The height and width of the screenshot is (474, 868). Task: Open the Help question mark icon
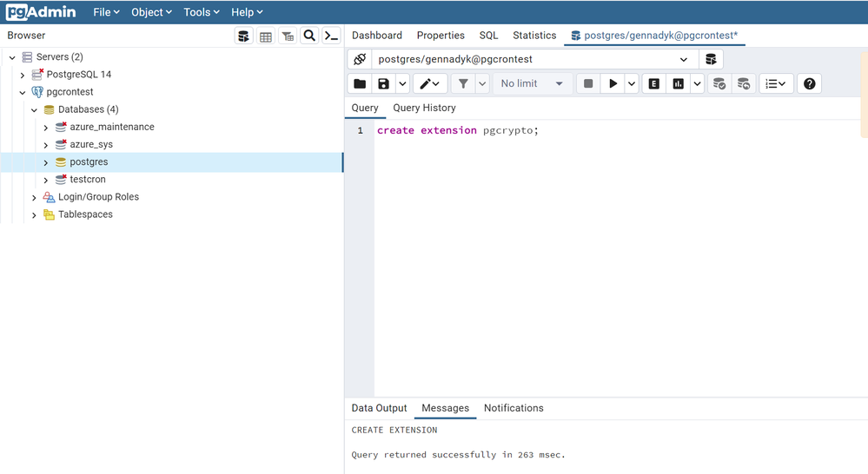809,83
